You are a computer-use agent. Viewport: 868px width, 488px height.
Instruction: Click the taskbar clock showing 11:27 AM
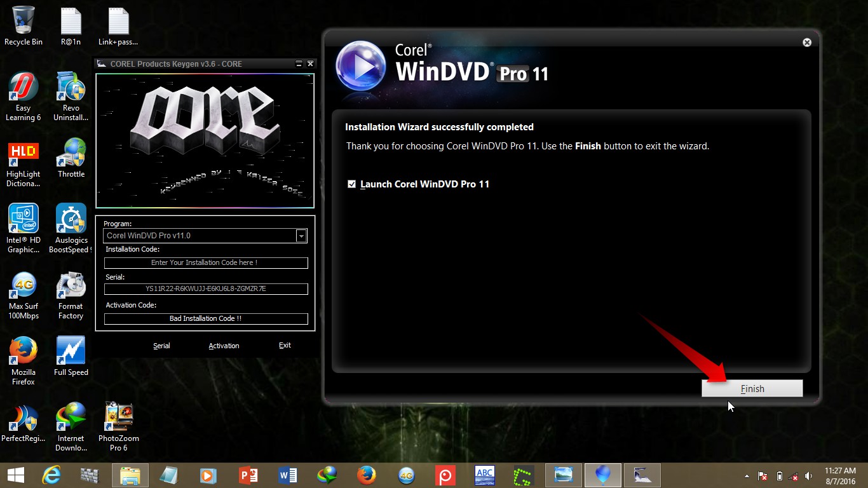(841, 476)
